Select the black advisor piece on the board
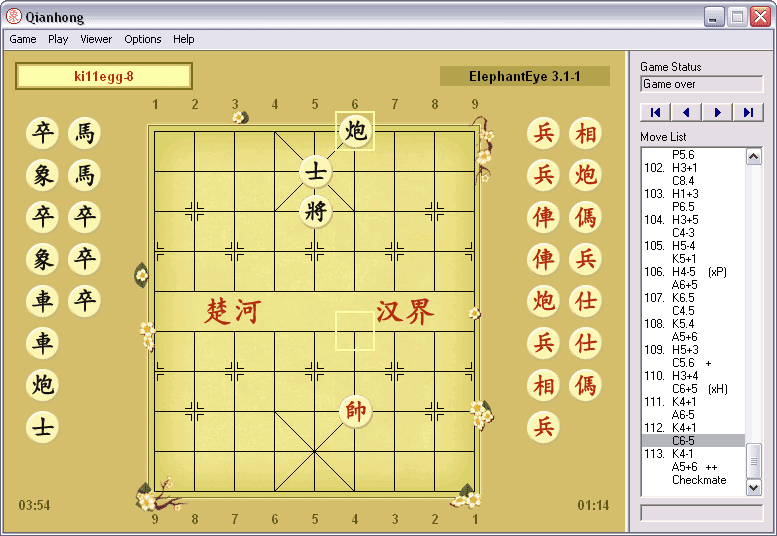The image size is (777, 536). tap(315, 172)
